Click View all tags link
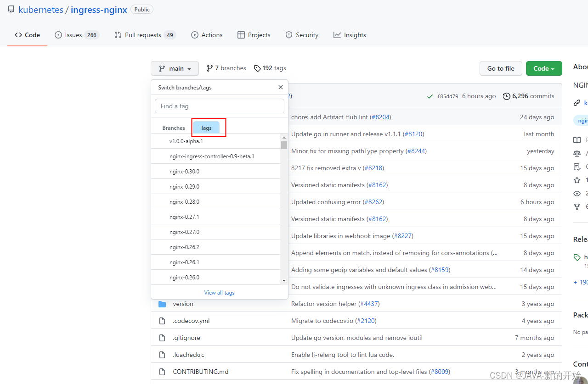The image size is (588, 384). [x=220, y=293]
